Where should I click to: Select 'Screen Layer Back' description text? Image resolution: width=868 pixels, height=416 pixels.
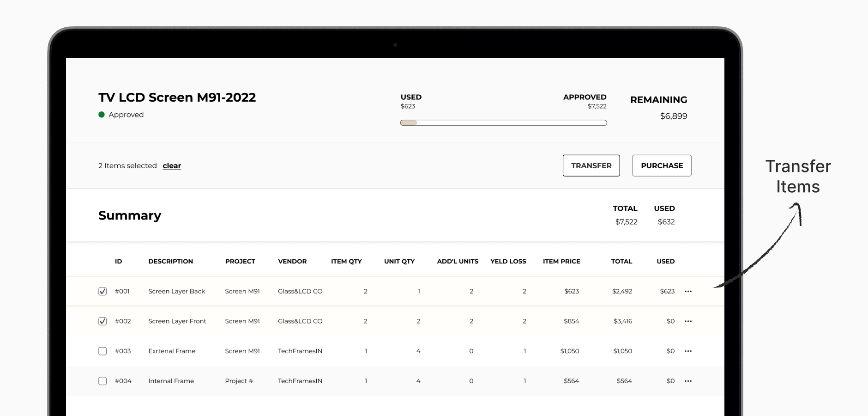pos(176,291)
